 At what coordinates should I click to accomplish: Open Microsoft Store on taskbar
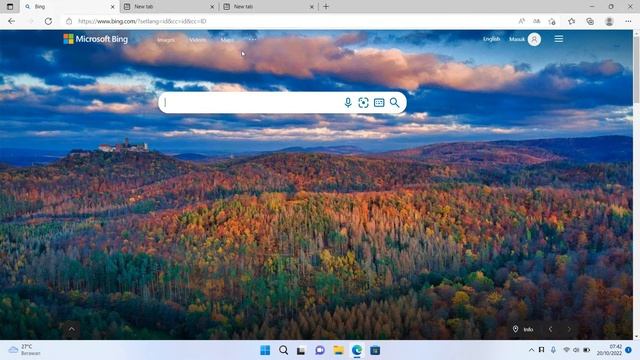[375, 350]
